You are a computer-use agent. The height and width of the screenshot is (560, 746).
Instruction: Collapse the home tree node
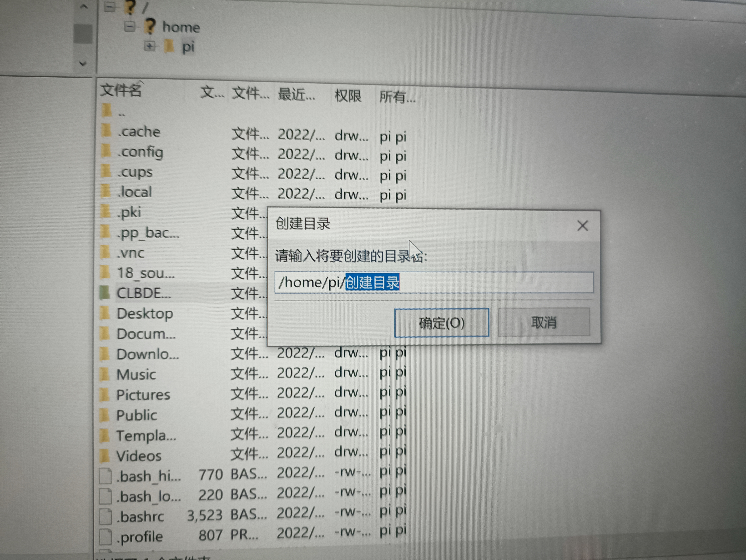[130, 26]
